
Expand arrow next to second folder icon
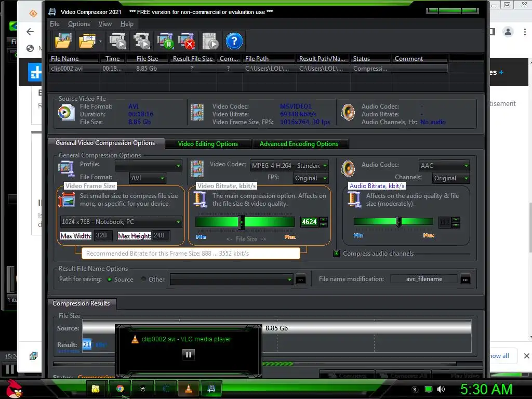100,42
